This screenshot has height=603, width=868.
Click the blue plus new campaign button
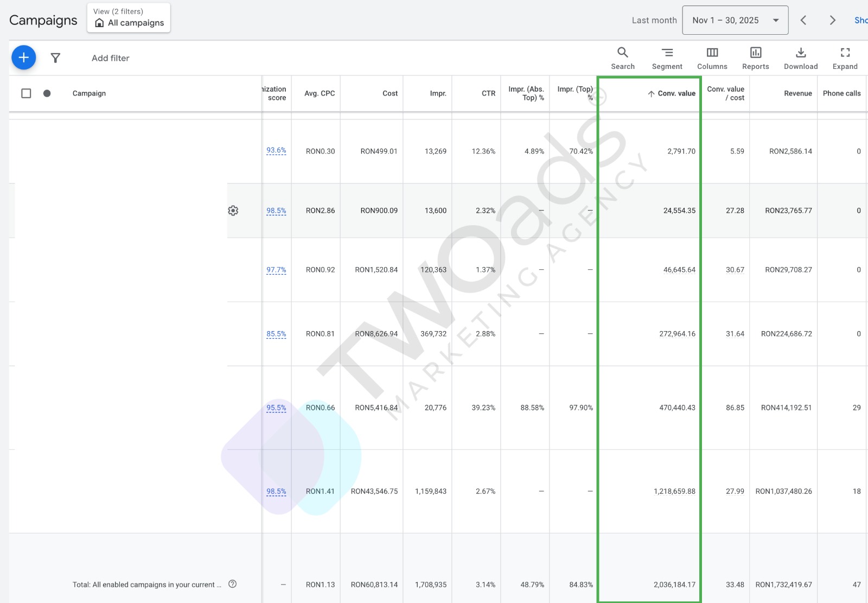click(x=24, y=58)
